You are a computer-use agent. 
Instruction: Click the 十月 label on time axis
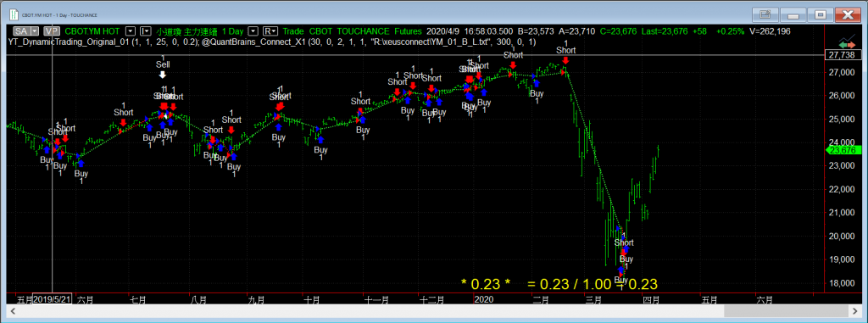312,300
